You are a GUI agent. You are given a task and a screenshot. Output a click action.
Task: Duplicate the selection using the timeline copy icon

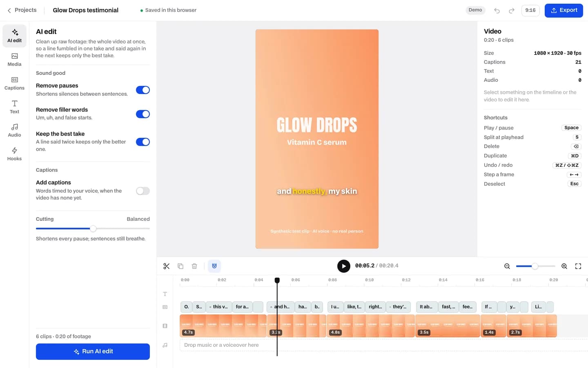(180, 266)
